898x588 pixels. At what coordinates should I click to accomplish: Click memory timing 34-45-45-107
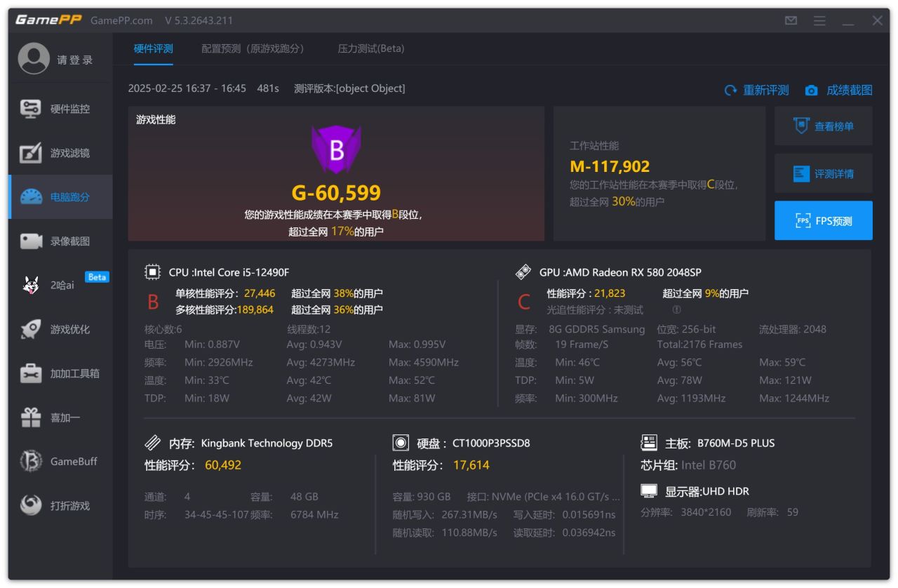pos(217,515)
